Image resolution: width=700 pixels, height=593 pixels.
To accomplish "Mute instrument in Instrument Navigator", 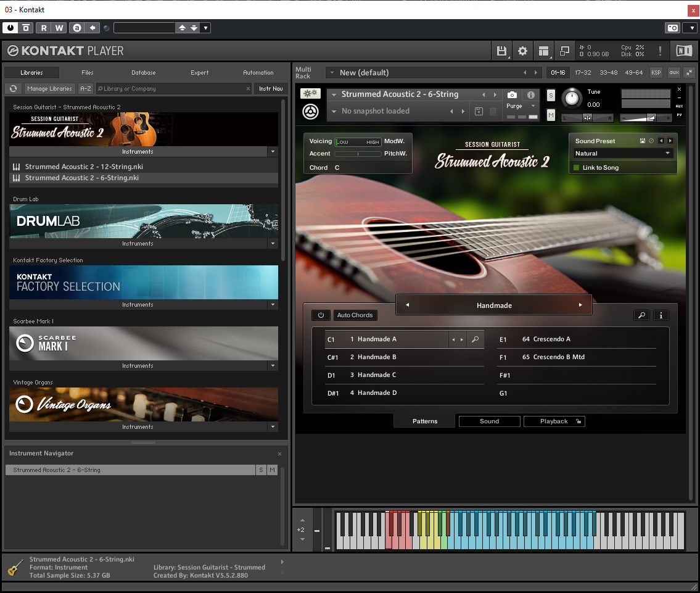I will click(273, 470).
